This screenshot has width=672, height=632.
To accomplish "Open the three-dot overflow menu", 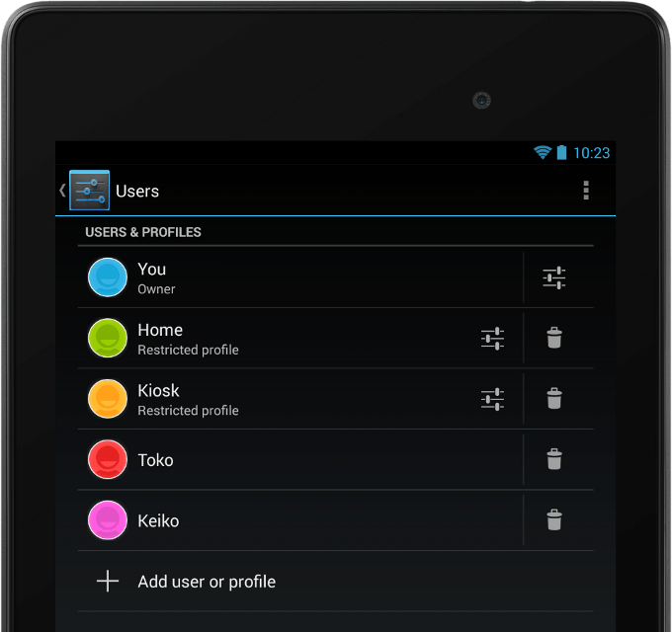I will [x=586, y=191].
